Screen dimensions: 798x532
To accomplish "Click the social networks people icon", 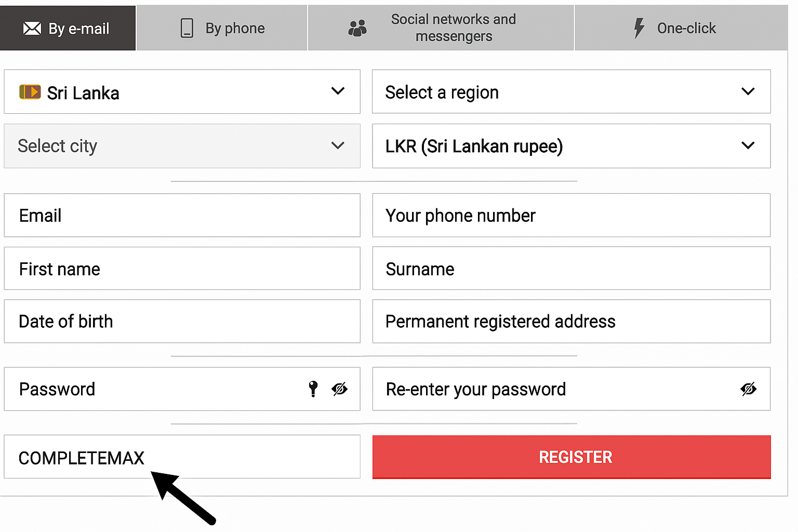I will pos(357,28).
